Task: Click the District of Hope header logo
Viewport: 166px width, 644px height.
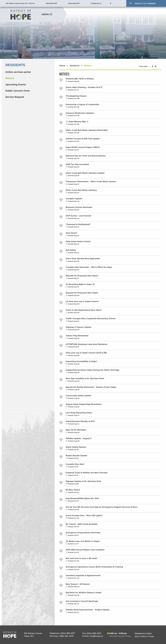Action: pos(21,15)
